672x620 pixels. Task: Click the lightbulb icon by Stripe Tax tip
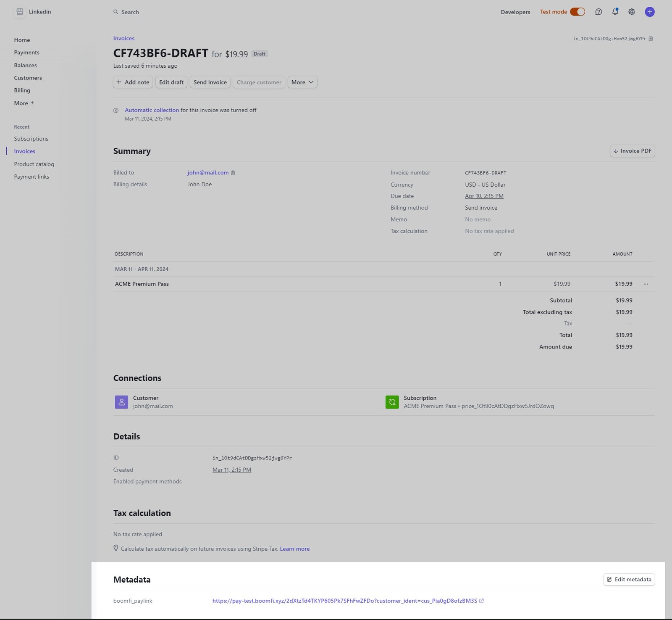click(x=116, y=549)
